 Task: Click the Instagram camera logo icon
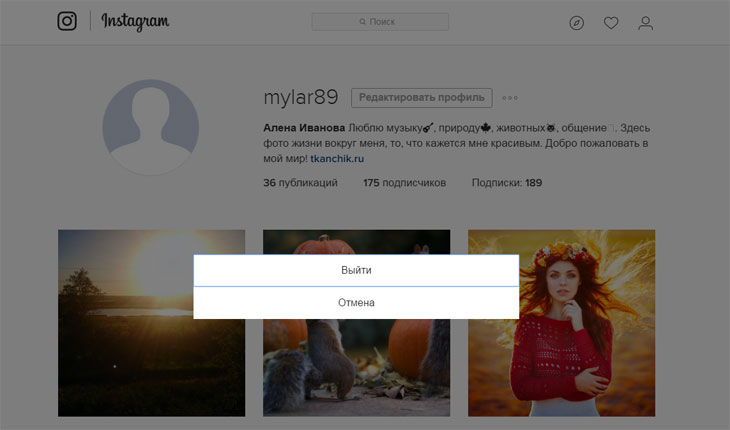tap(67, 21)
